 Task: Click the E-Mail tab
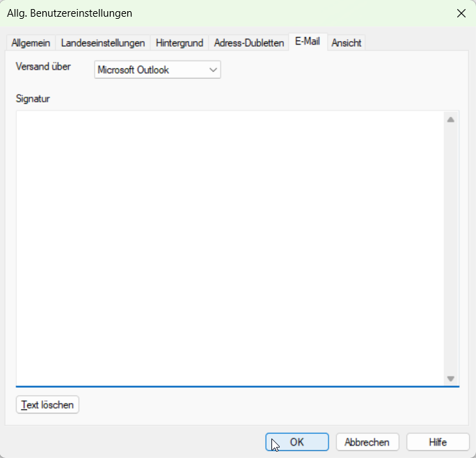pyautogui.click(x=308, y=42)
